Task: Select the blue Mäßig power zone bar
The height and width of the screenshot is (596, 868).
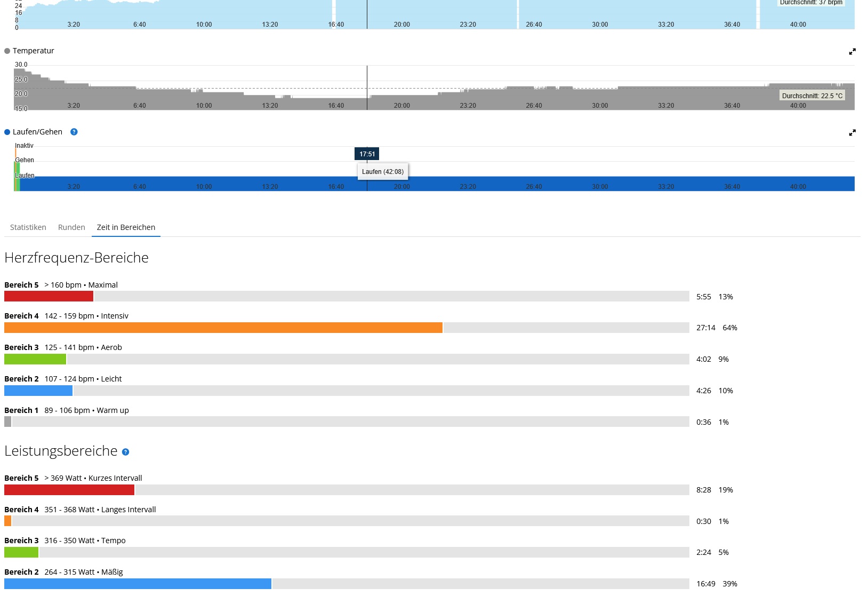Action: 138,584
